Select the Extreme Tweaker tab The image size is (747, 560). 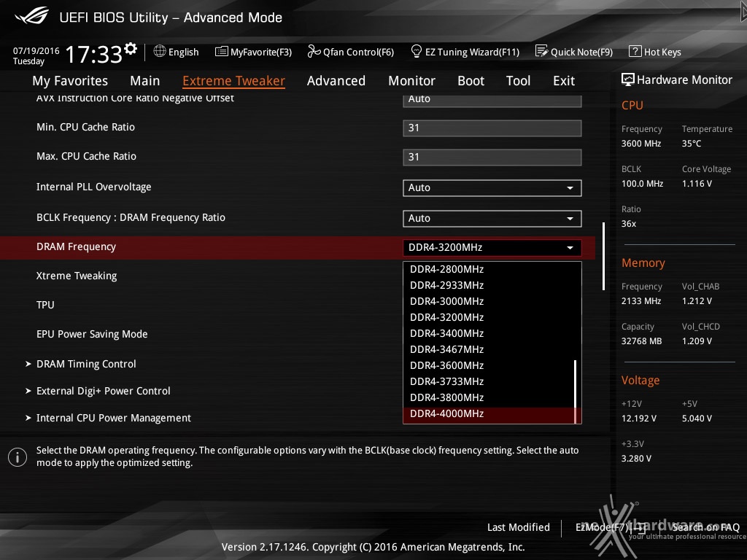[x=233, y=81]
